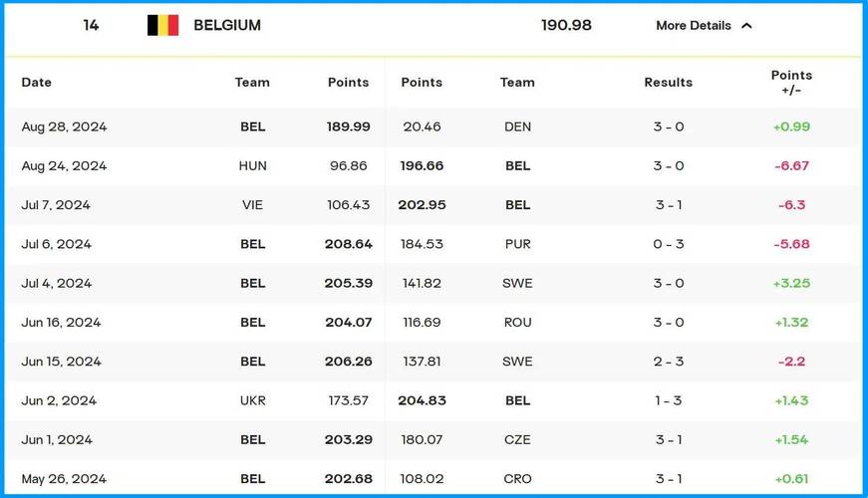Click the PUR opponent team cell
Screen dimensions: 868x498
(x=517, y=244)
